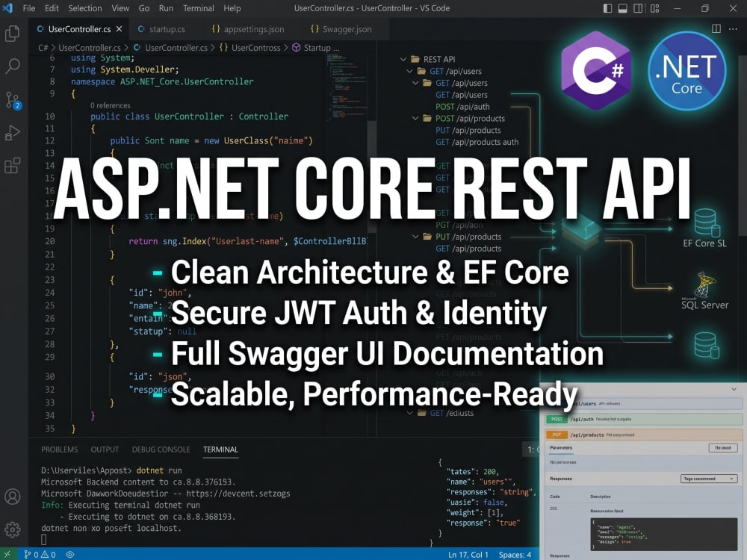Collapse the GET /ediusts tree node

[x=409, y=413]
